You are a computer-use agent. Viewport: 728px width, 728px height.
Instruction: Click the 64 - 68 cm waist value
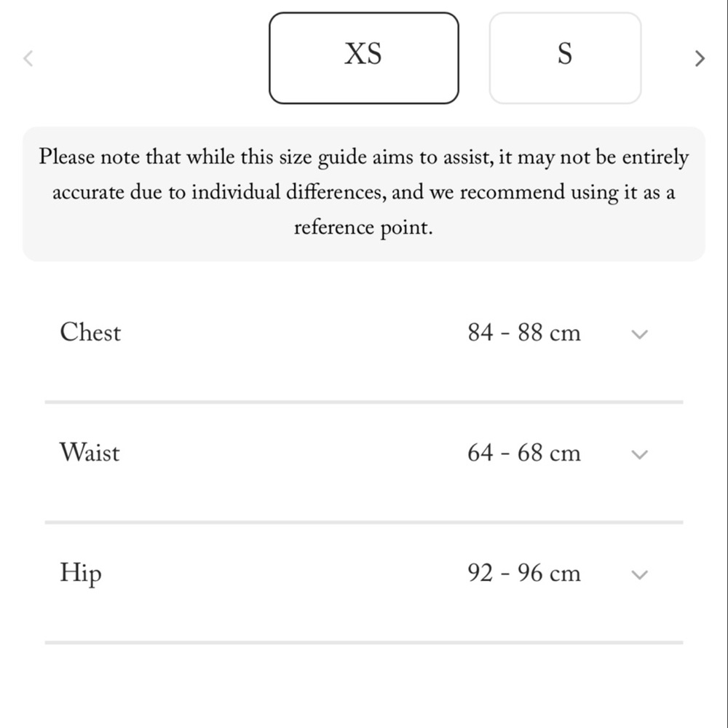[524, 453]
